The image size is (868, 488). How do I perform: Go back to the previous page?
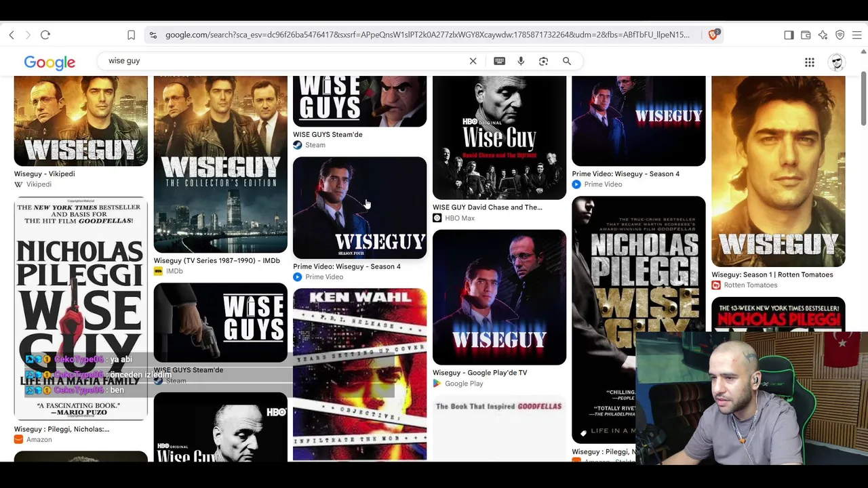12,35
